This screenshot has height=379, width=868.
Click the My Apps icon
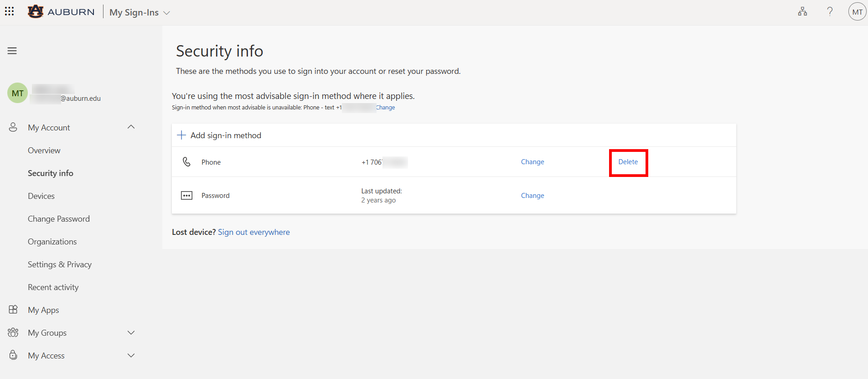pyautogui.click(x=13, y=310)
